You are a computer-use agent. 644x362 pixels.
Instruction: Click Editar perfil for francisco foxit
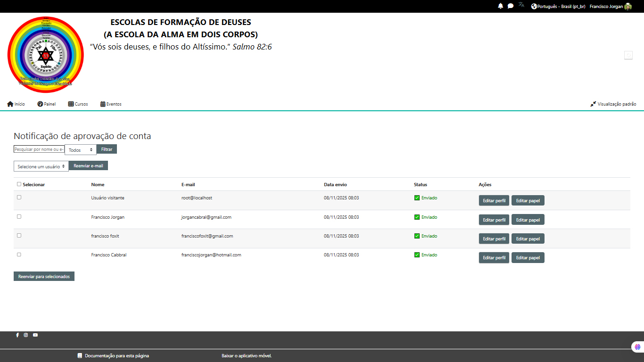[494, 239]
